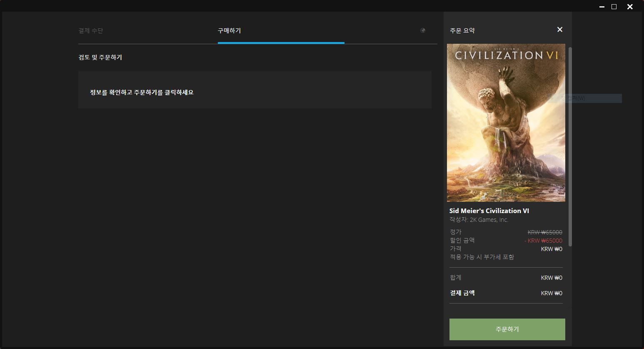Click the red discount amount - KRW ₩65000

(x=543, y=241)
